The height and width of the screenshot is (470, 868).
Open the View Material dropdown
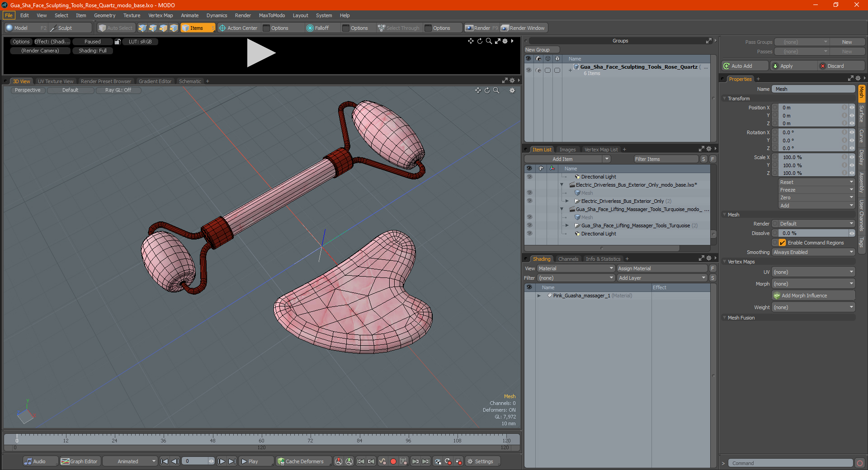coord(576,268)
